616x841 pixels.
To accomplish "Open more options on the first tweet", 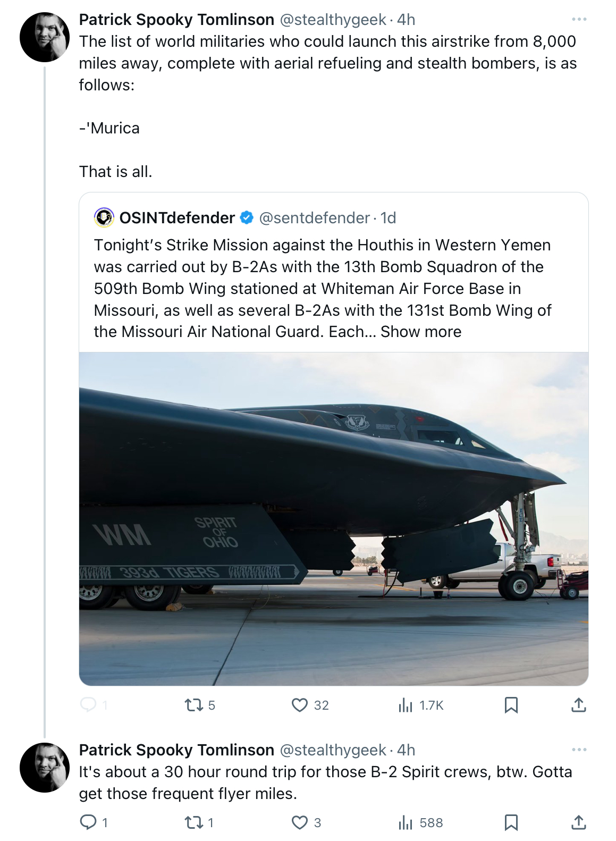I will [x=579, y=20].
